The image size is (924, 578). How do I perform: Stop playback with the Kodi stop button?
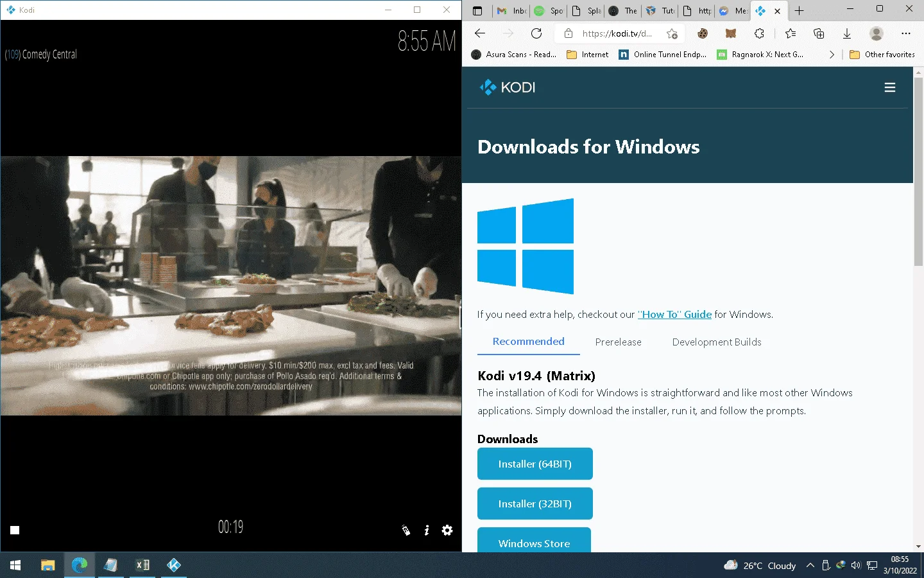(15, 530)
